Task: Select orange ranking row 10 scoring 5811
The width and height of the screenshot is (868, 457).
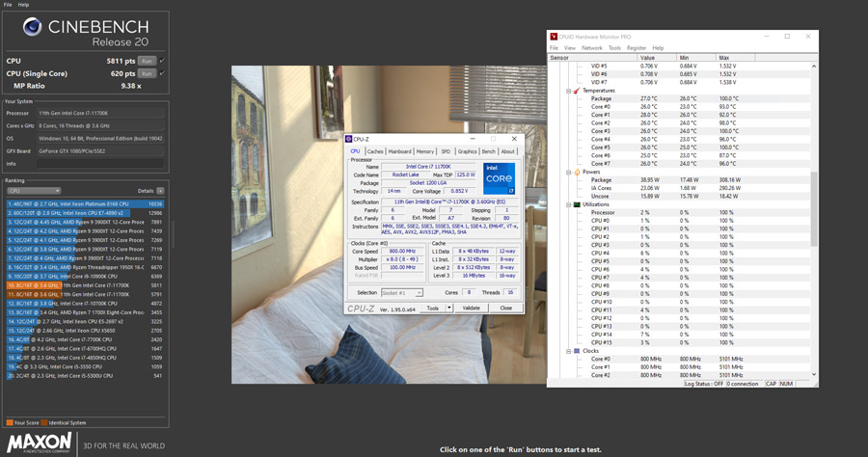Action: tap(85, 285)
